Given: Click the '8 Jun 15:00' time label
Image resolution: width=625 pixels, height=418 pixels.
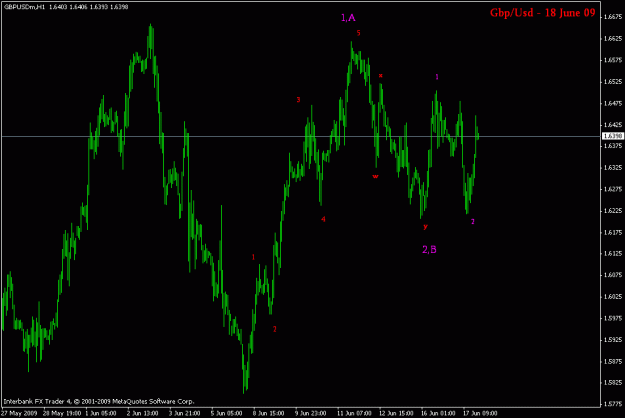Looking at the screenshot, I should [x=268, y=413].
